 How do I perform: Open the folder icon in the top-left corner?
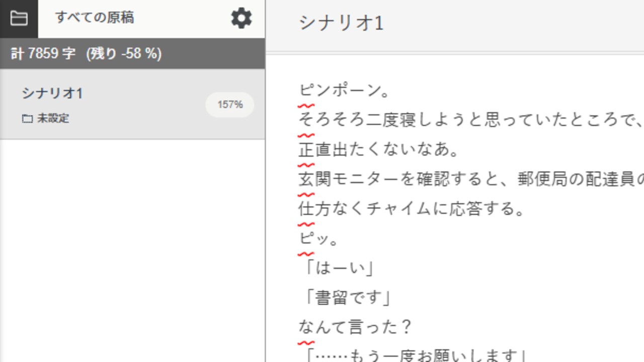pyautogui.click(x=19, y=19)
